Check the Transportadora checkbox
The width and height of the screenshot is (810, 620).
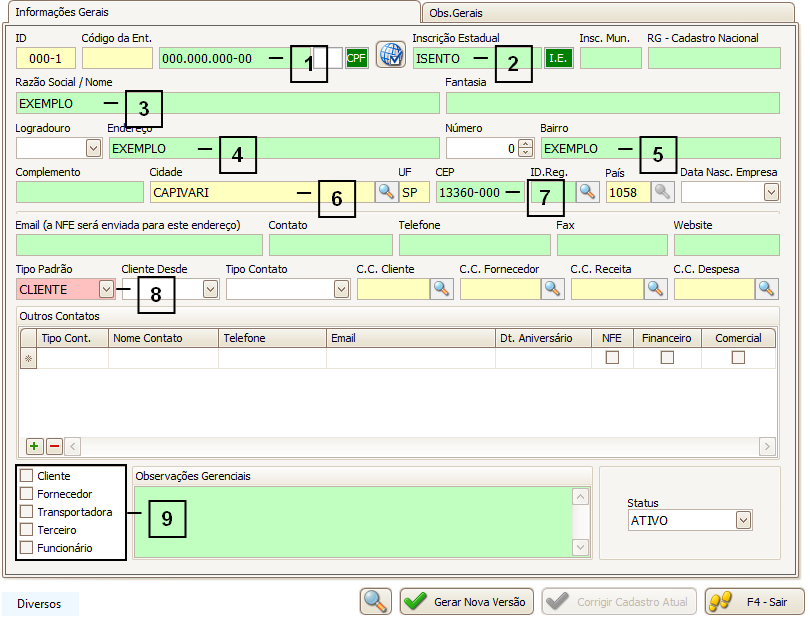[x=27, y=512]
